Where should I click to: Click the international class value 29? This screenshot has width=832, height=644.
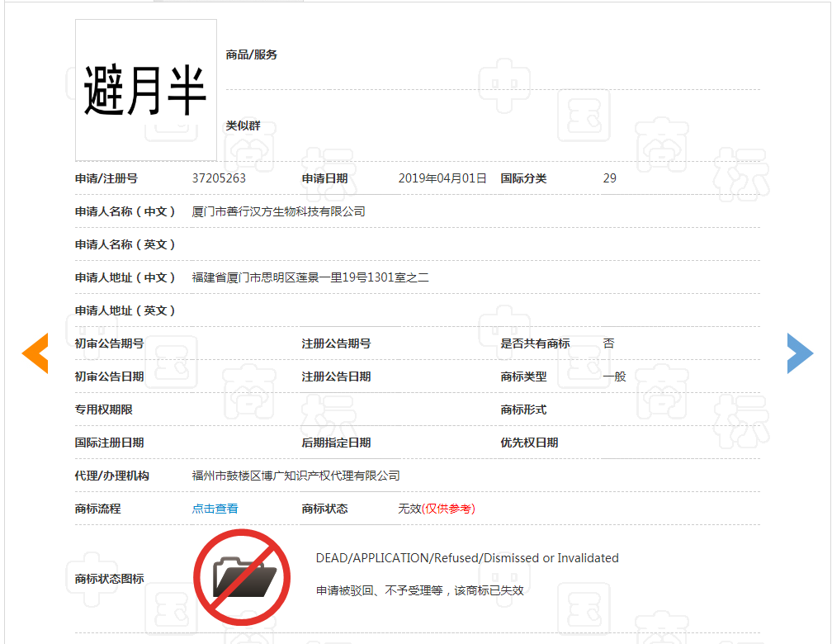(609, 178)
